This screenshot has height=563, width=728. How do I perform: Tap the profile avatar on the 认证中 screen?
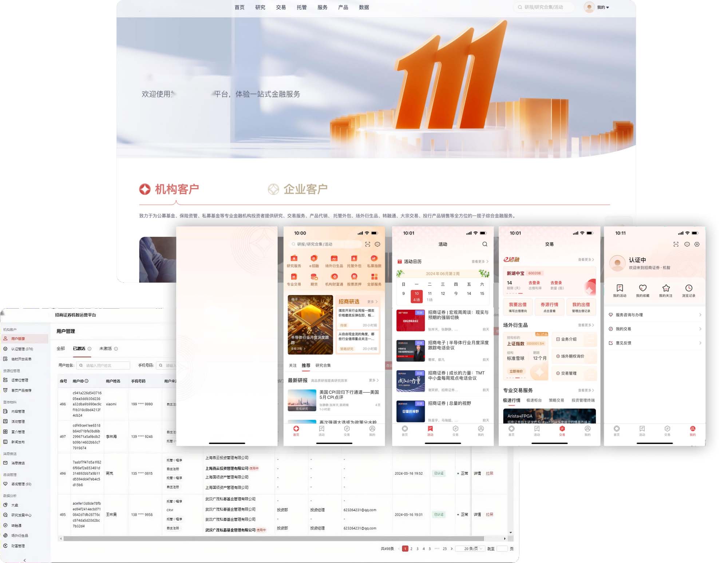pyautogui.click(x=617, y=263)
